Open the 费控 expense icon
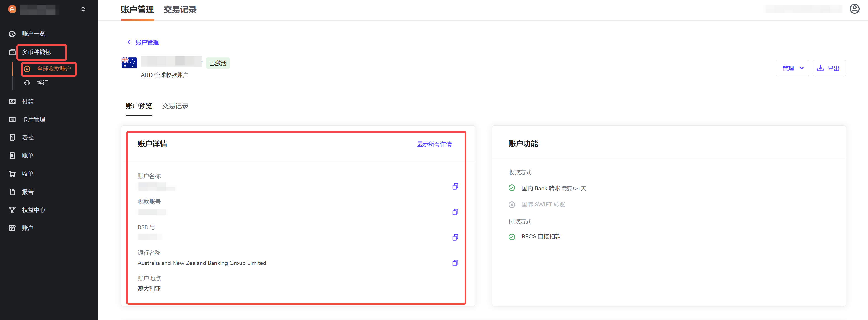This screenshot has width=868, height=320. coord(12,137)
